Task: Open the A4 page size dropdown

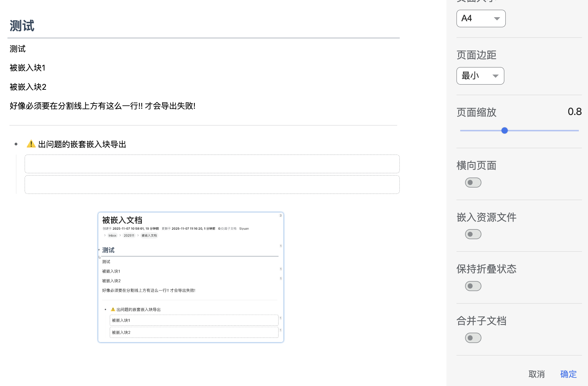Action: pyautogui.click(x=481, y=19)
